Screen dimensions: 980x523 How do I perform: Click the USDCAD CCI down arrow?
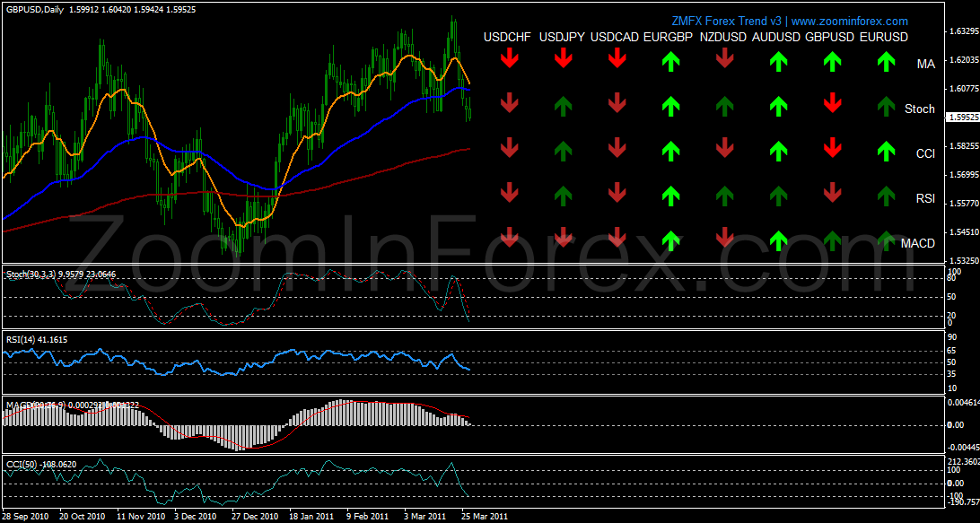[x=617, y=149]
